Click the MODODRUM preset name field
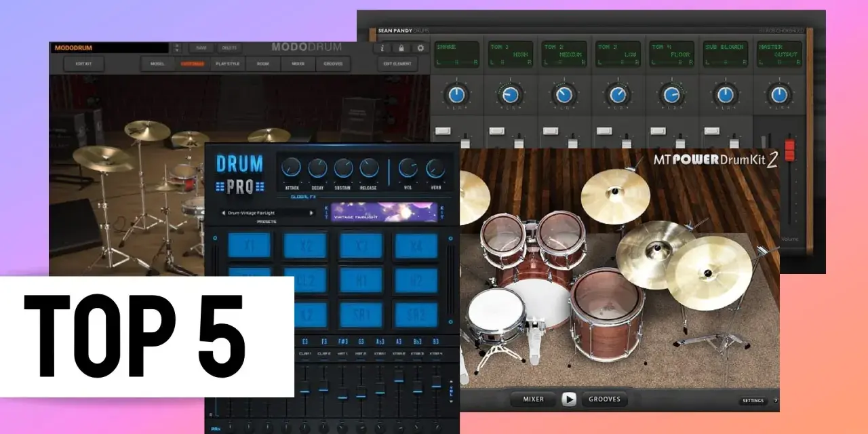The width and height of the screenshot is (868, 434). [x=111, y=48]
